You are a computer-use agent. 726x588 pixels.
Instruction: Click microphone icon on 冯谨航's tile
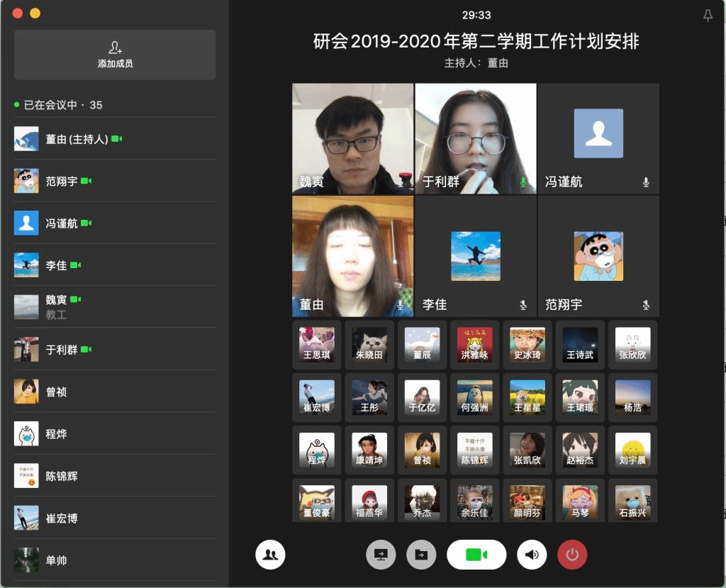click(646, 182)
